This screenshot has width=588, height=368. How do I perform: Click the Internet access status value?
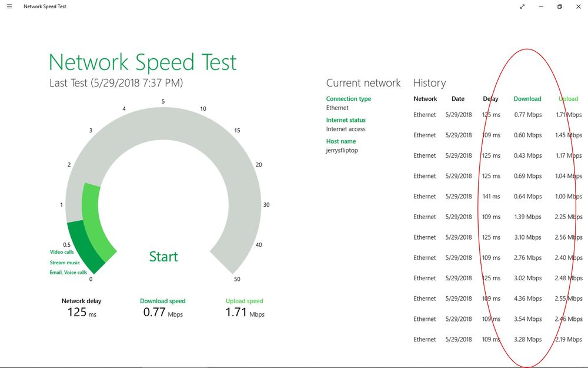click(x=346, y=129)
